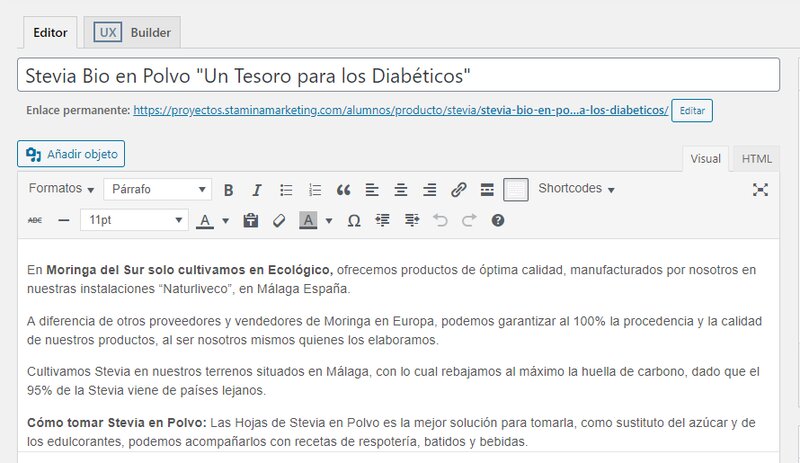Screen dimensions: 800x463
Task: Insert a numbered list
Action: pos(315,190)
